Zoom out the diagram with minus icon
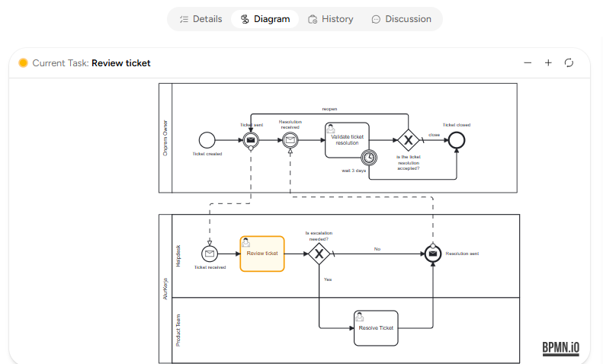603x364 pixels. pyautogui.click(x=528, y=63)
